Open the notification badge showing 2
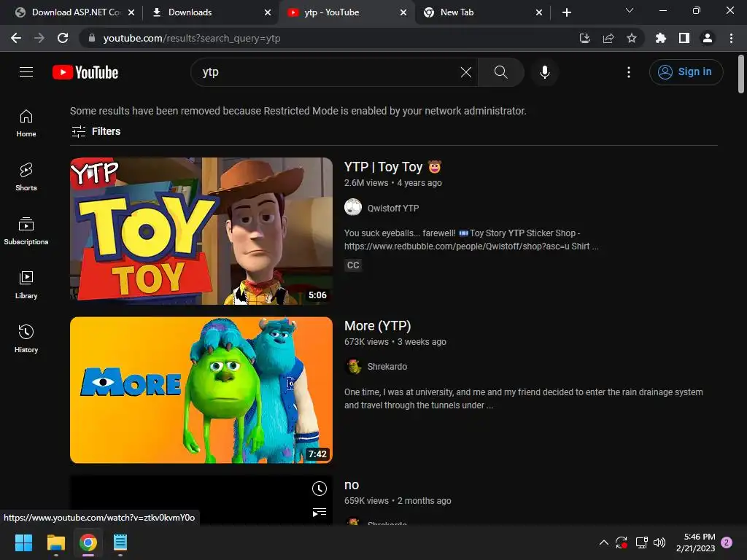 727,542
